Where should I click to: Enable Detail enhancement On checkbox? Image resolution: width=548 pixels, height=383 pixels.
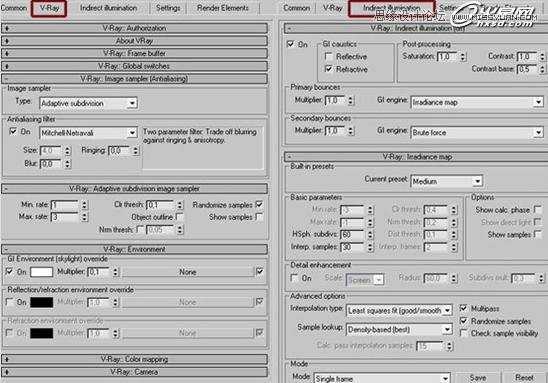[294, 278]
